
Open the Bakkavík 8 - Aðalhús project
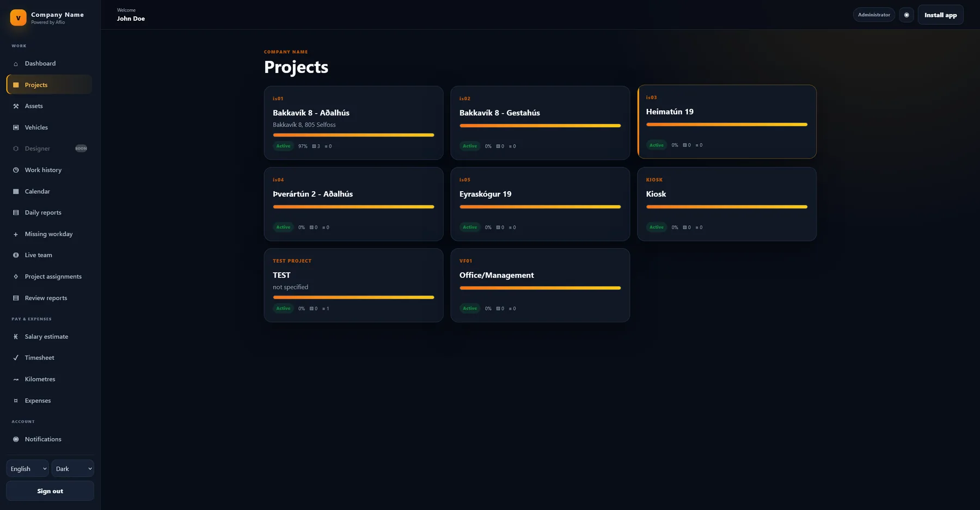353,122
